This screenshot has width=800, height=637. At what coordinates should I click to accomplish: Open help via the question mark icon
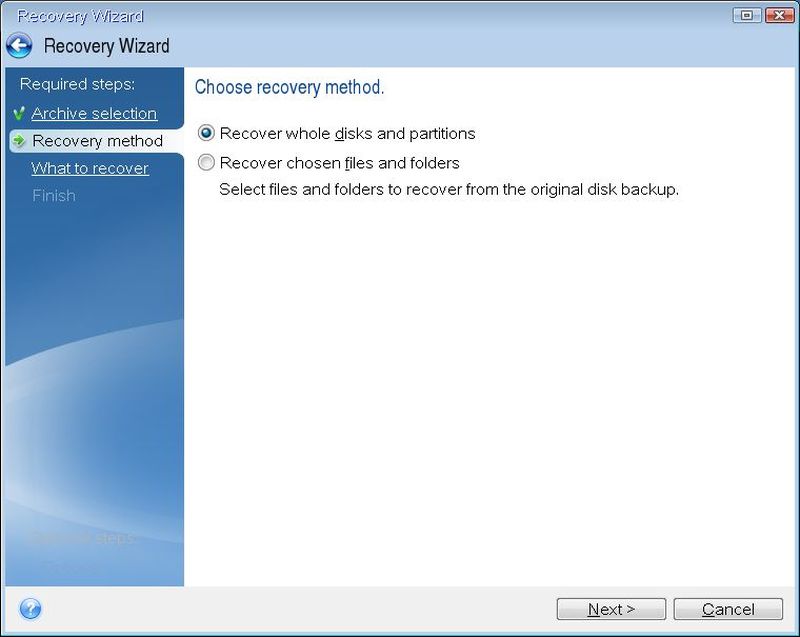[30, 609]
